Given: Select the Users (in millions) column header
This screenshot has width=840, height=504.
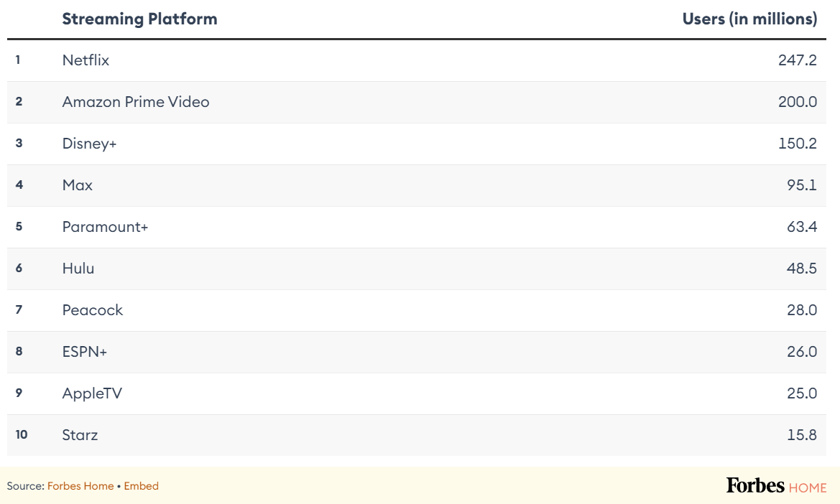Looking at the screenshot, I should click(x=749, y=19).
